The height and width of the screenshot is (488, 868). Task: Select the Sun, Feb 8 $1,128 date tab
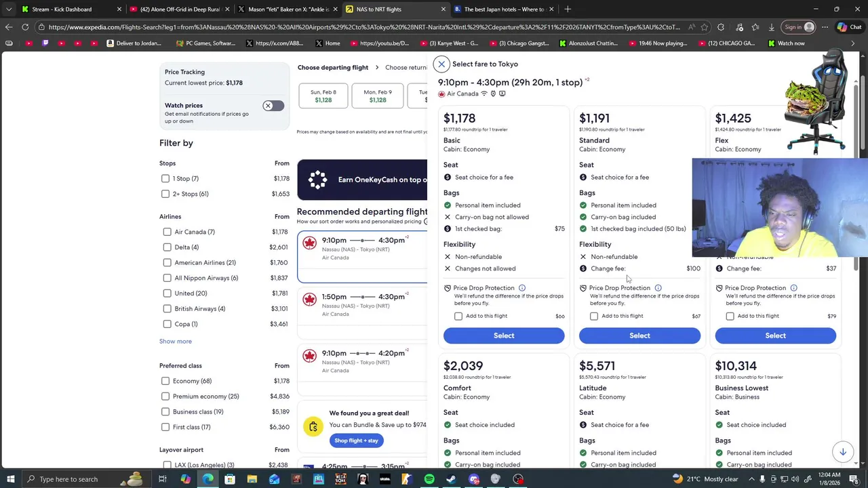323,96
